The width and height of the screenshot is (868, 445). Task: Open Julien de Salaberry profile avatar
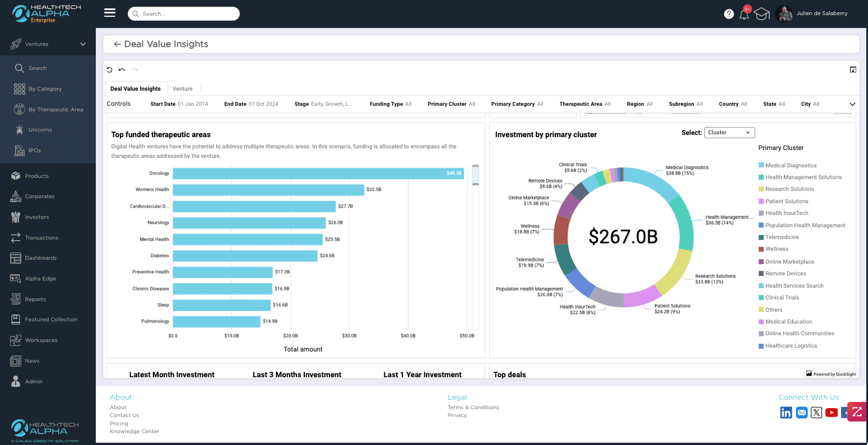785,14
